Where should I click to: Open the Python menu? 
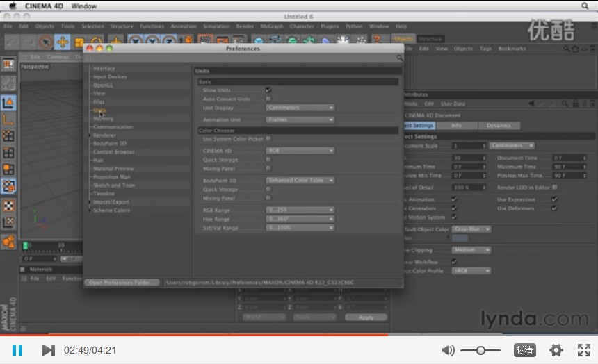pyautogui.click(x=354, y=26)
